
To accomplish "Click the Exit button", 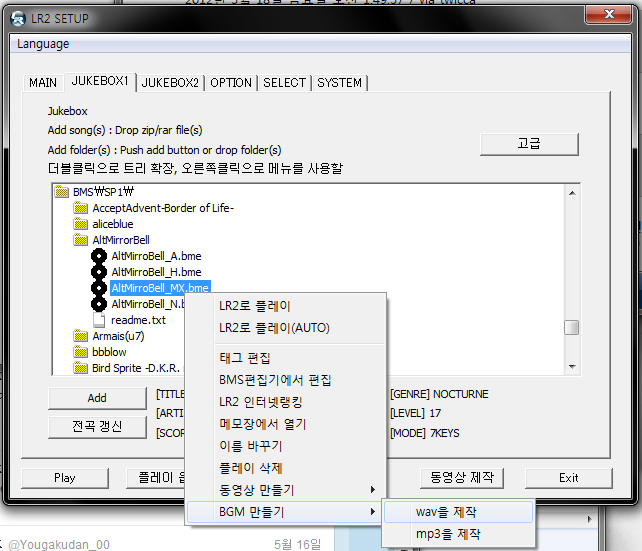I will coord(569,478).
